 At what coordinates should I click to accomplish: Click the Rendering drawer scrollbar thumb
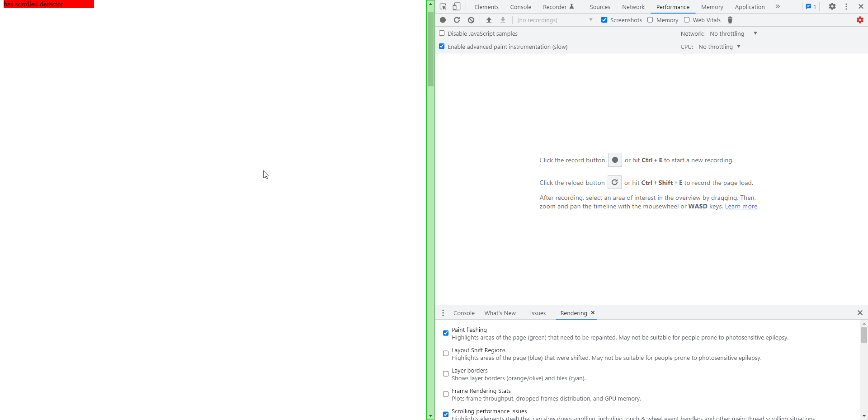864,335
